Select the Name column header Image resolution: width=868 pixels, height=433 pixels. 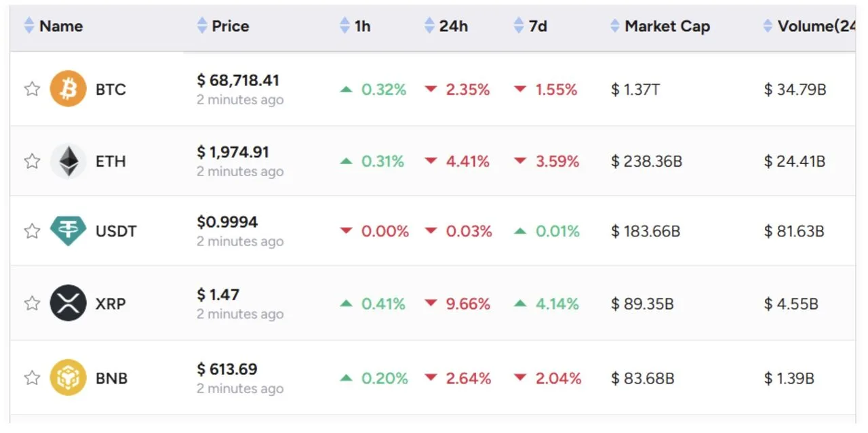(x=61, y=25)
